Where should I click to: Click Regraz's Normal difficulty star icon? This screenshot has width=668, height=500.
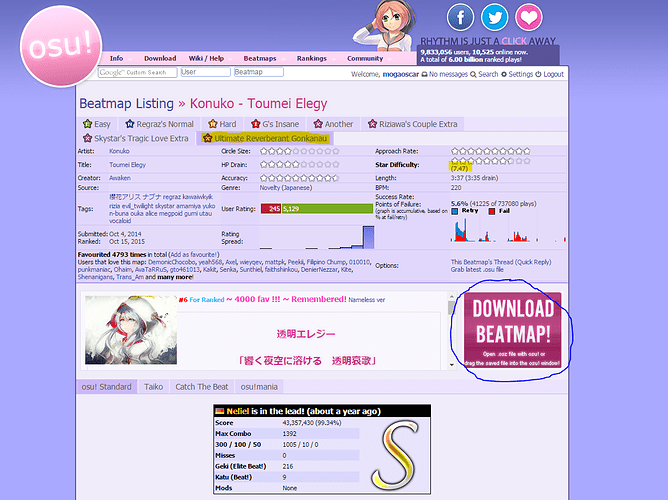130,124
